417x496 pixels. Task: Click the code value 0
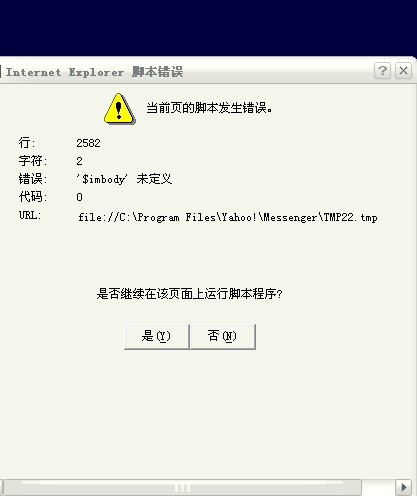(79, 197)
